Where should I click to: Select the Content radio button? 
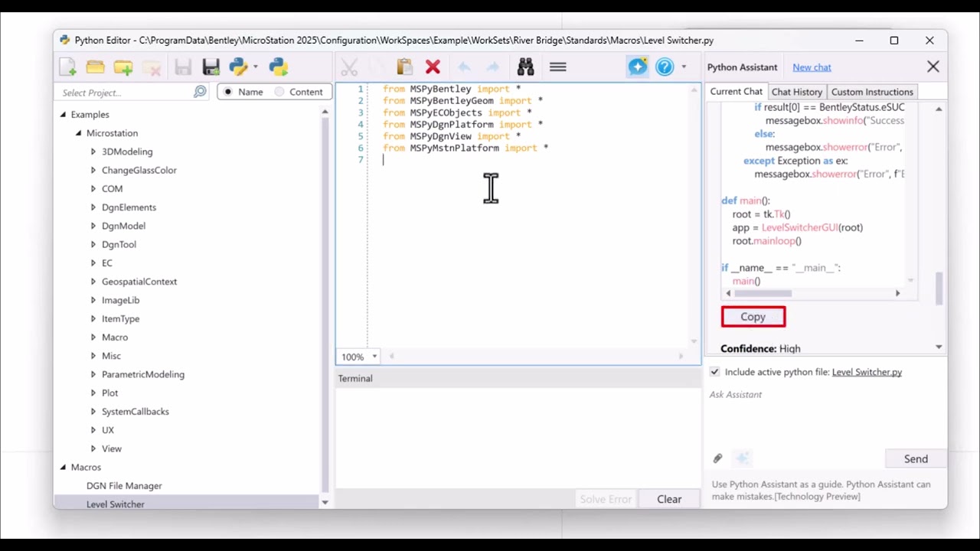pyautogui.click(x=279, y=92)
